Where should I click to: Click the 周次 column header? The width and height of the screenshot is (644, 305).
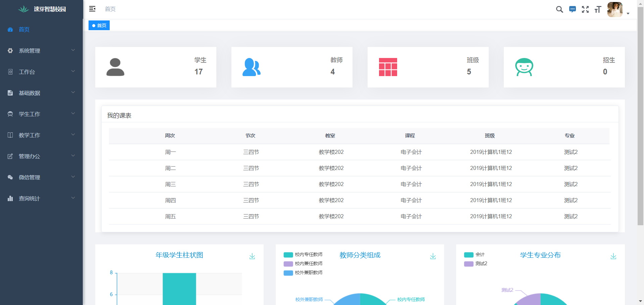pos(170,136)
